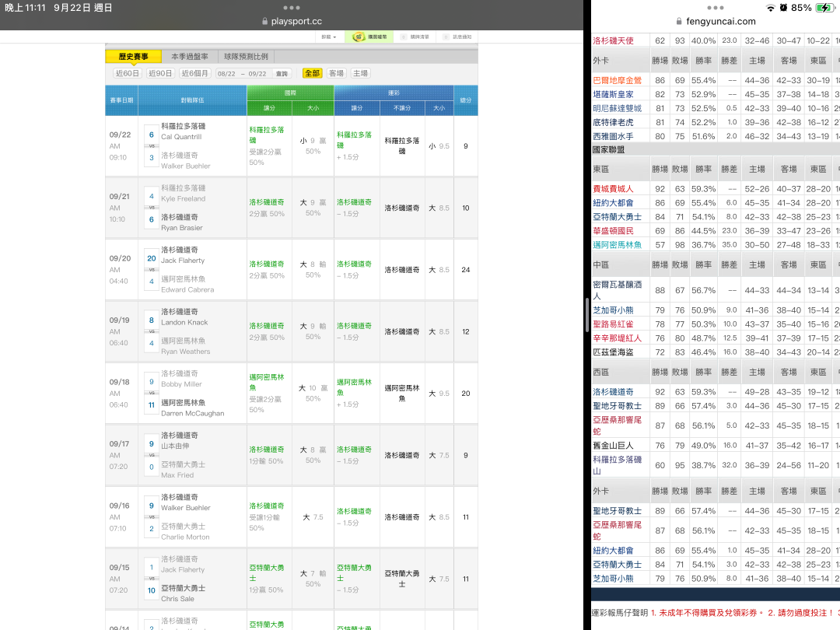
Task: Tap the lock icon beside fengyuncai.com
Action: [679, 22]
